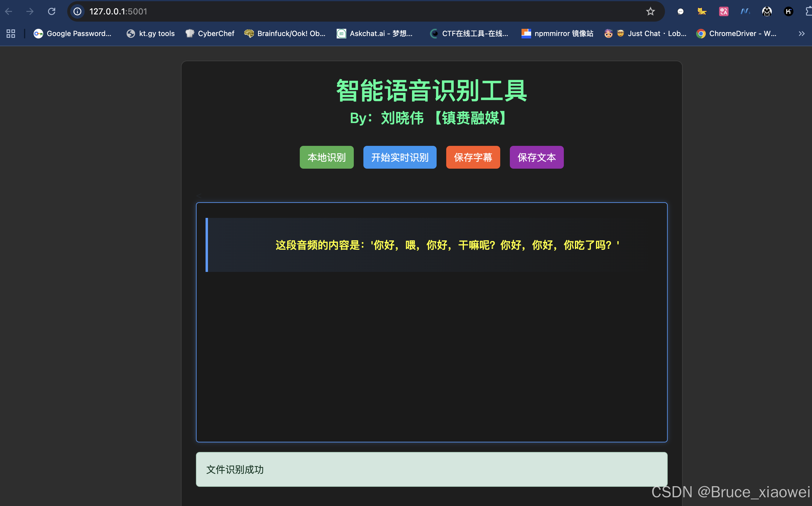Click the browser reload icon
812x506 pixels.
click(x=52, y=11)
